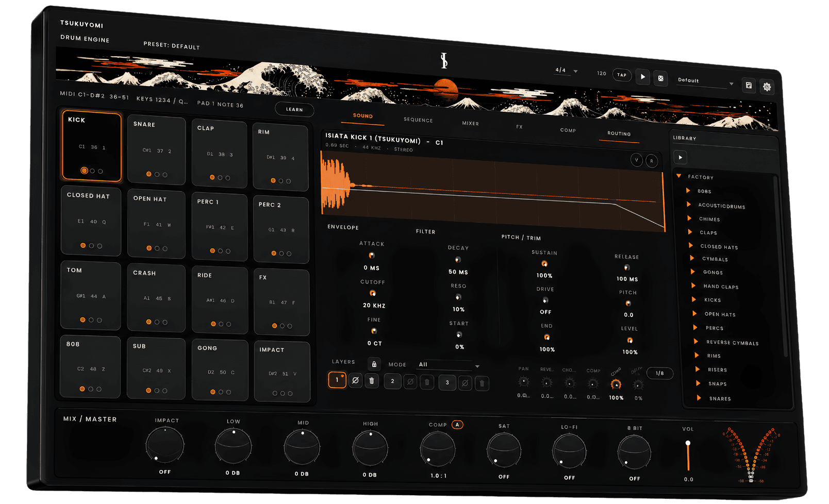Switch to the Sequence tab
Image resolution: width=829 pixels, height=504 pixels.
pos(418,120)
